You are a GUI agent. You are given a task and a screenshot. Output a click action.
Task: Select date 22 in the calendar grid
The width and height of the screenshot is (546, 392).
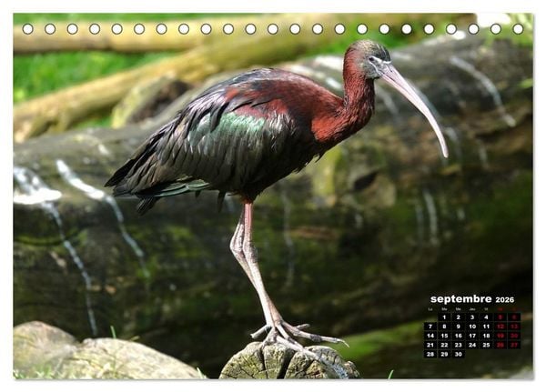(444, 345)
